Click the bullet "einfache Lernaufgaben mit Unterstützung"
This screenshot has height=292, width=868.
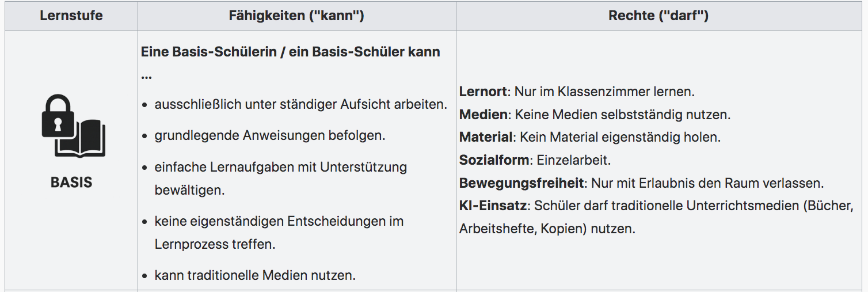point(280,167)
